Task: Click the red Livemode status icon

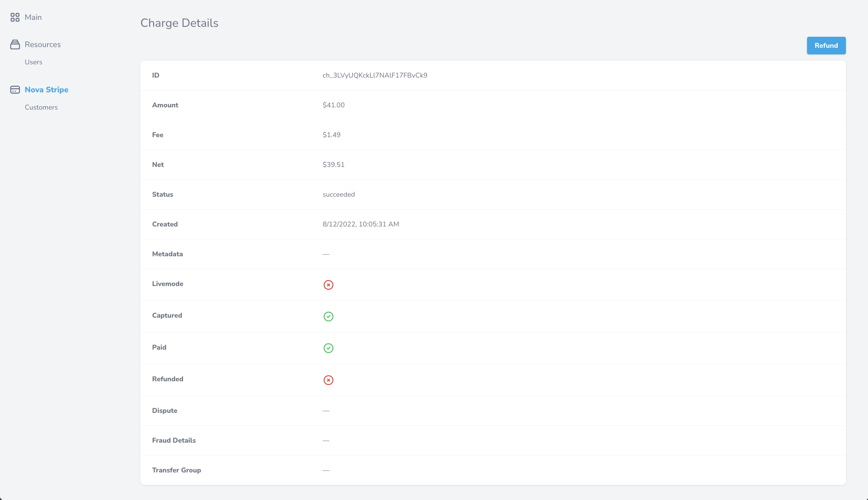Action: point(328,285)
